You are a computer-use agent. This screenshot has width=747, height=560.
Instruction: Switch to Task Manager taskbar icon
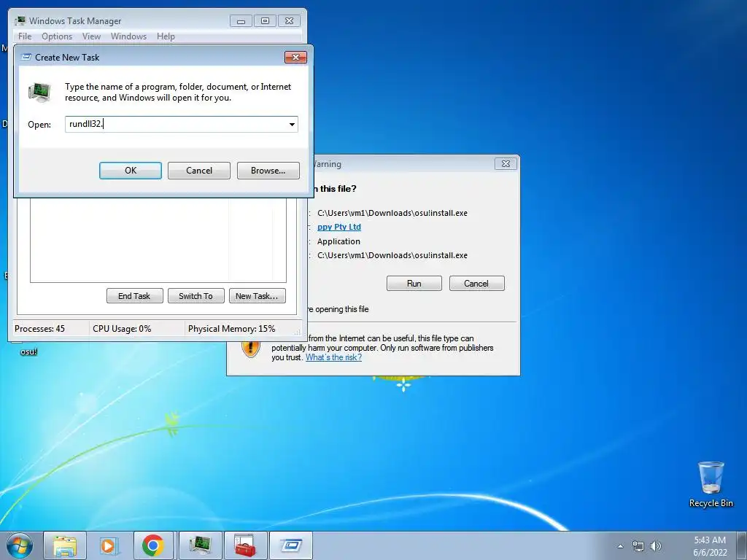pyautogui.click(x=201, y=545)
